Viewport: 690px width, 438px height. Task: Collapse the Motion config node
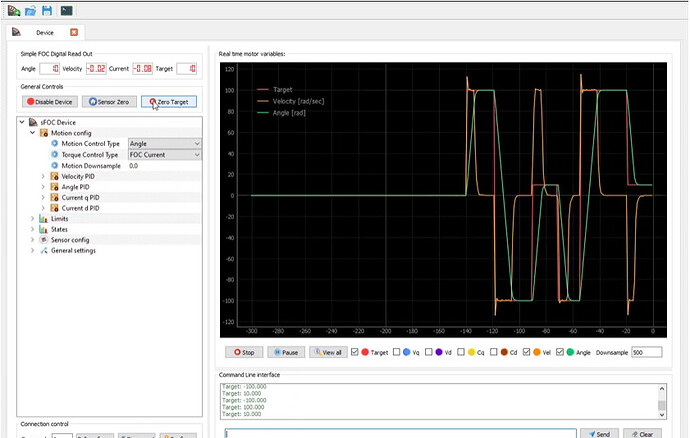(x=33, y=133)
